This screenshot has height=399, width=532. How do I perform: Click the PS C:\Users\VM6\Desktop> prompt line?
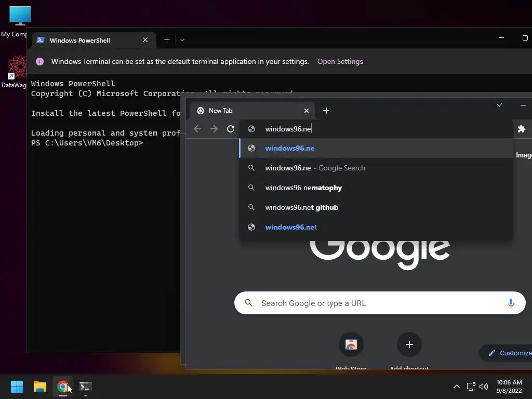87,143
